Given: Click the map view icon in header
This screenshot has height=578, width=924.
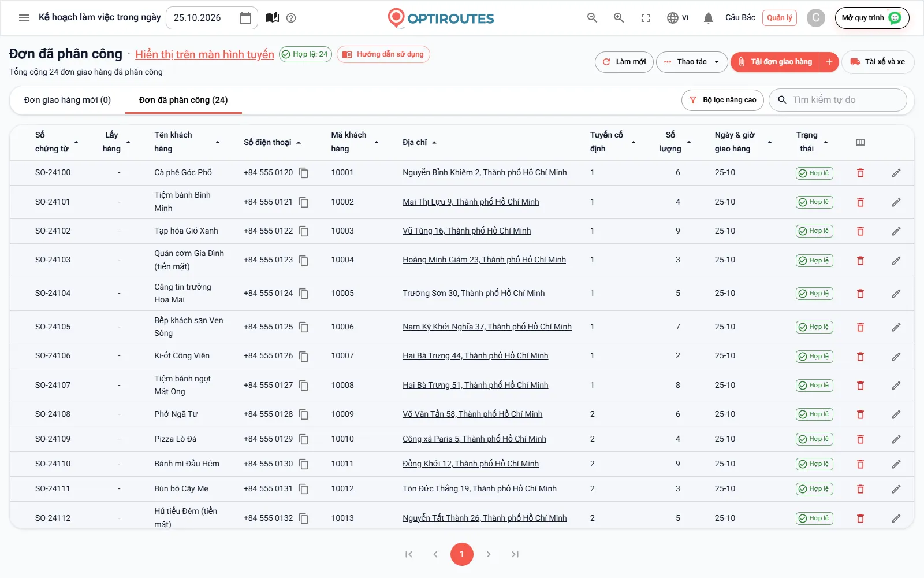Looking at the screenshot, I should point(273,18).
